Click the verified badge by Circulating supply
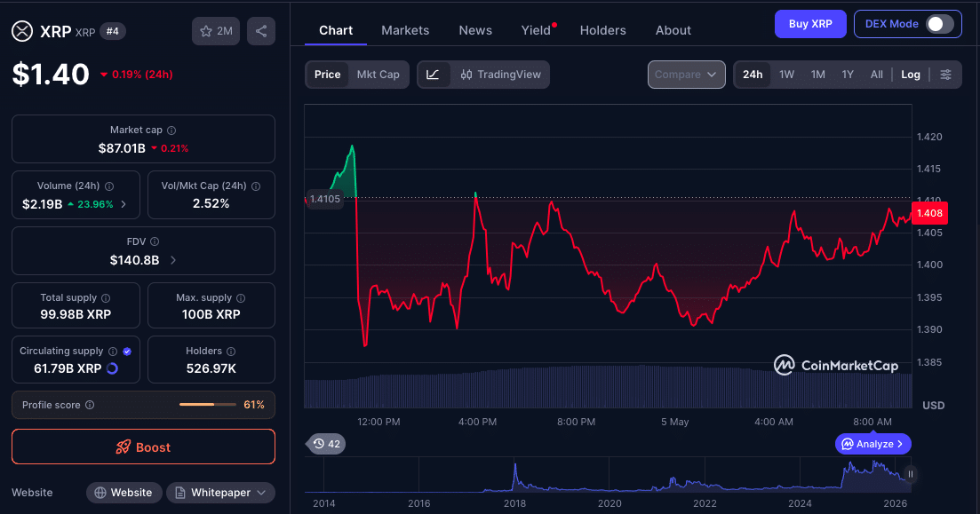980x514 pixels. pos(128,352)
